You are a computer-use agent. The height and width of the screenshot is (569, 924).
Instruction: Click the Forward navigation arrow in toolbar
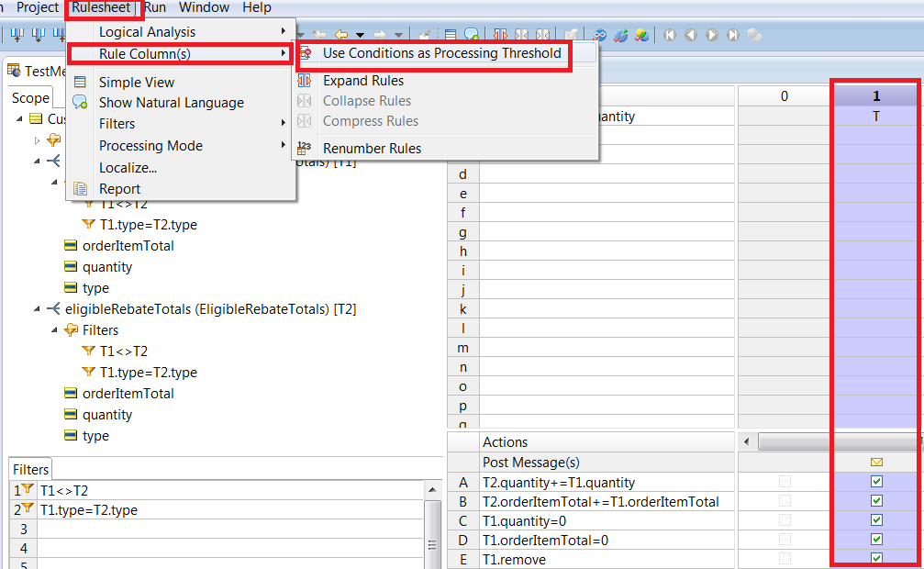pos(380,35)
